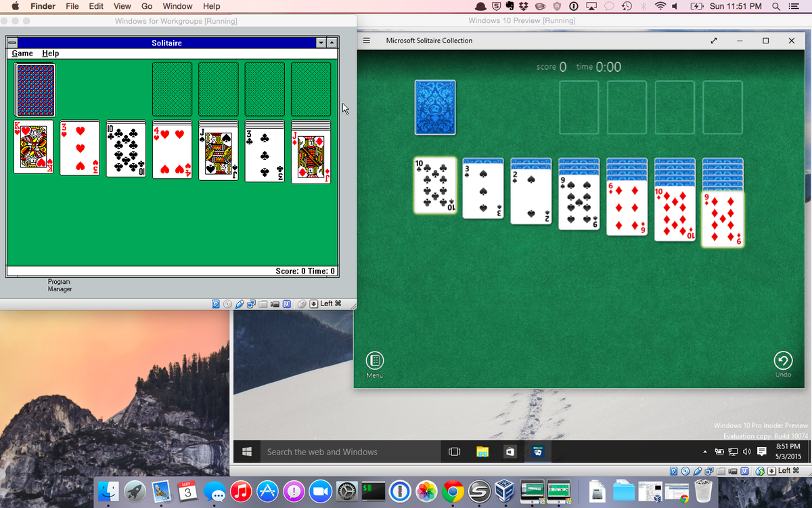
Task: Open the Windows 10 Start button
Action: [247, 452]
